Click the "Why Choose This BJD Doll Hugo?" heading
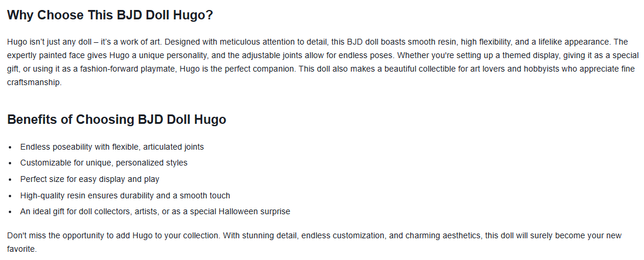The width and height of the screenshot is (644, 260). pyautogui.click(x=110, y=16)
